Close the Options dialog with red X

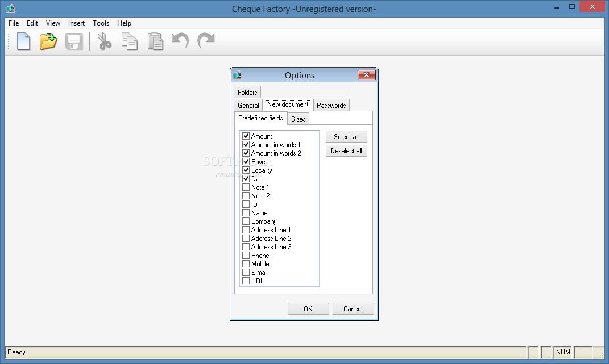coord(366,75)
